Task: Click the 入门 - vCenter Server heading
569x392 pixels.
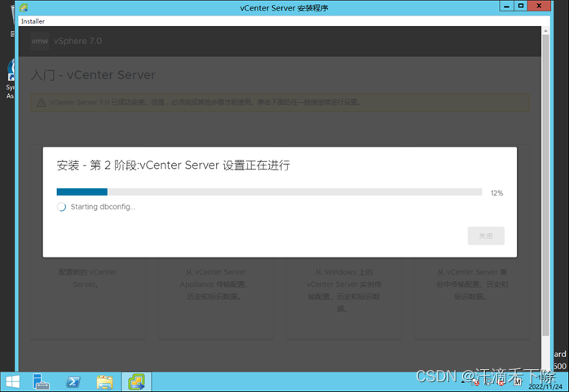Action: 93,75
